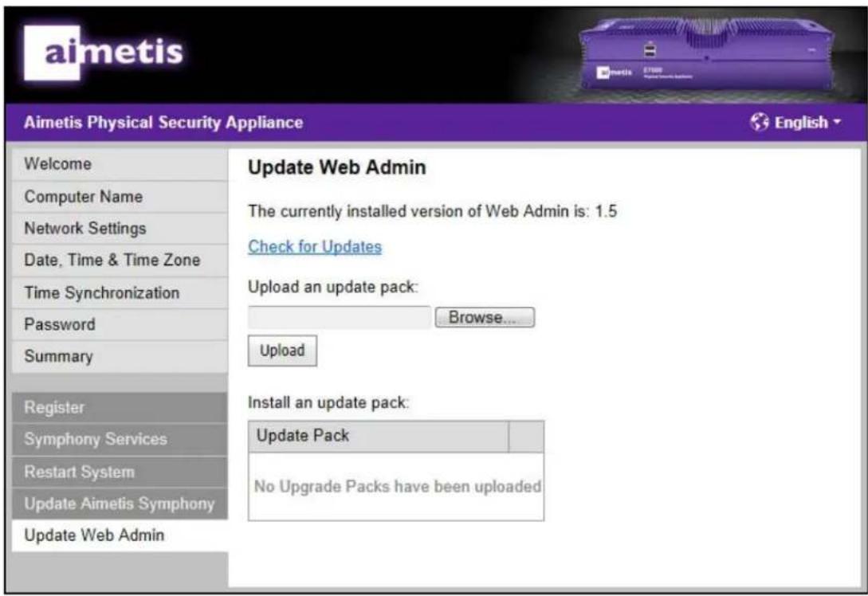Click the Aimetis Physical Security Appliance title
Viewport: 868px width, 596px height.
pyautogui.click(x=163, y=122)
